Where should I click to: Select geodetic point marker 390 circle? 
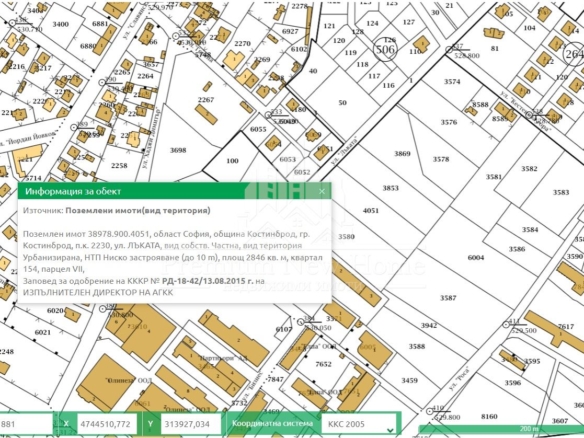point(102,83)
